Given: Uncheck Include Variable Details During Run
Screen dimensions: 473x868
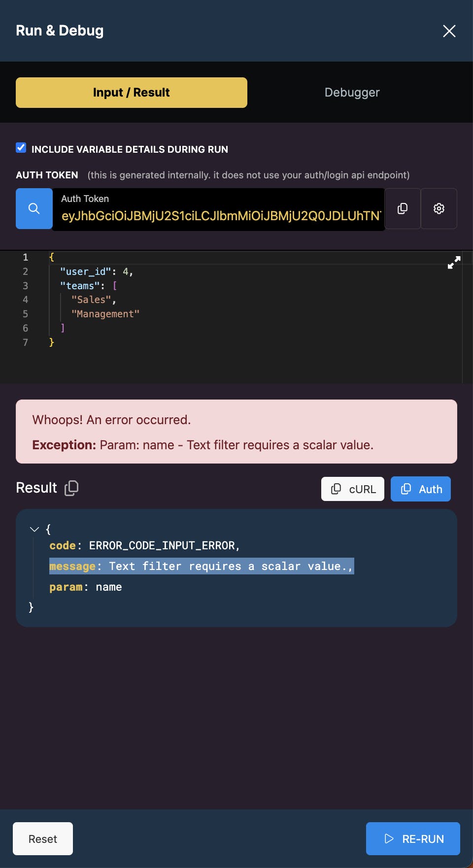Looking at the screenshot, I should [x=21, y=148].
